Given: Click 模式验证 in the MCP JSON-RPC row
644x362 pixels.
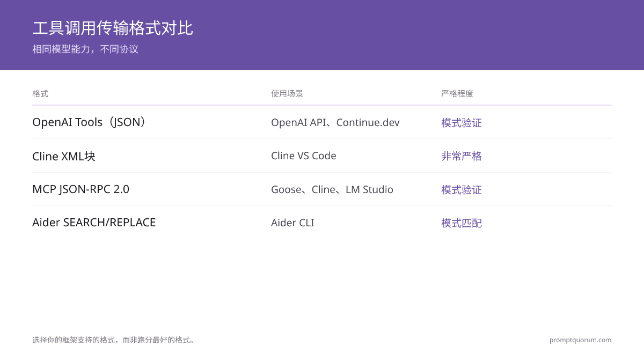Looking at the screenshot, I should click(462, 190).
